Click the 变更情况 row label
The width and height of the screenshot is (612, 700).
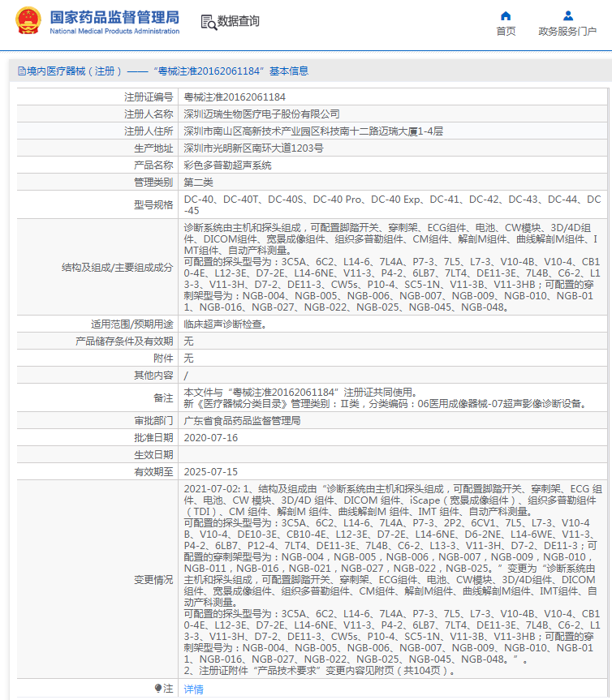pos(153,579)
